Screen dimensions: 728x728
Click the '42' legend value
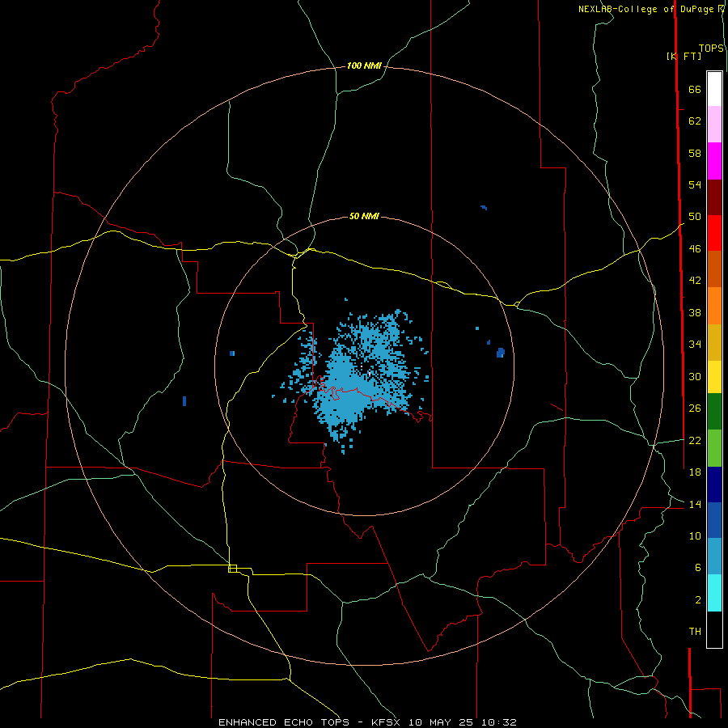(695, 281)
